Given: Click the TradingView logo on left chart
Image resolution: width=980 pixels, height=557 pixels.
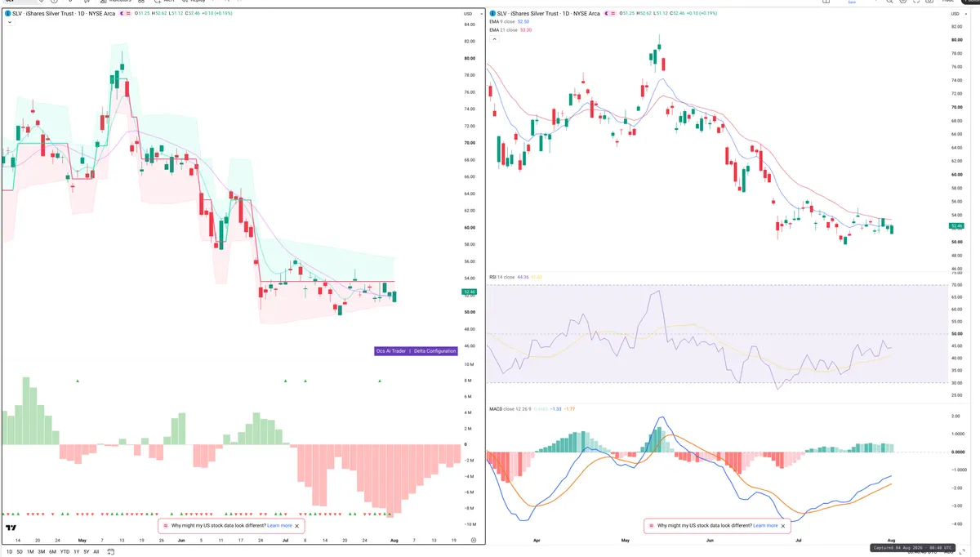Looking at the screenshot, I should pyautogui.click(x=11, y=528).
